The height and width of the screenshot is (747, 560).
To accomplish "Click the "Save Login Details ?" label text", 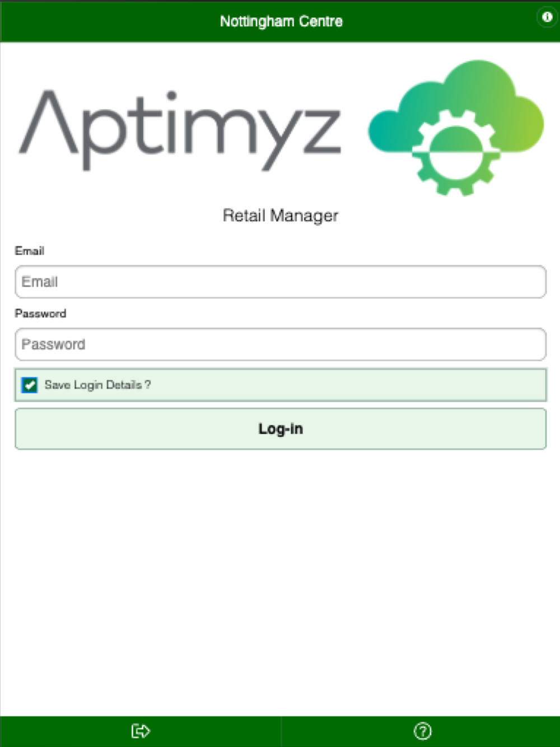I will (x=97, y=385).
